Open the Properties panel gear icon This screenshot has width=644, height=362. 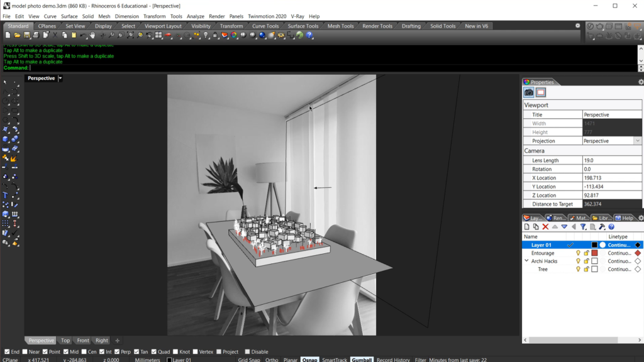640,82
